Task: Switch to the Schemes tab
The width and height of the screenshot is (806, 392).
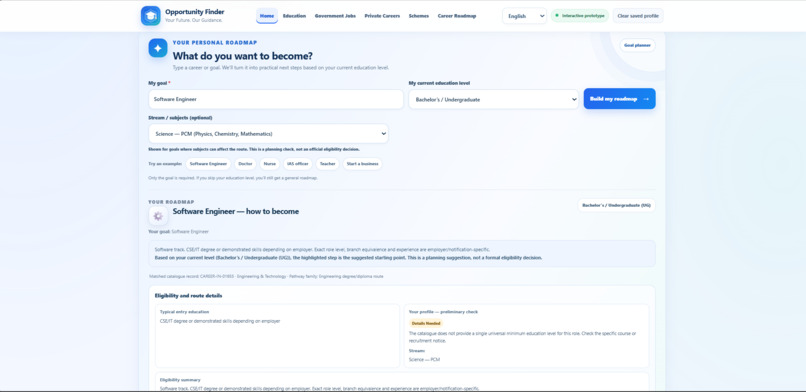Action: [x=418, y=16]
